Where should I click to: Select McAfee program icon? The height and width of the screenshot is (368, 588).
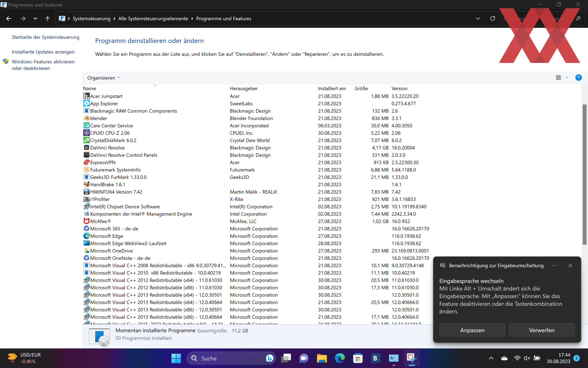[86, 221]
